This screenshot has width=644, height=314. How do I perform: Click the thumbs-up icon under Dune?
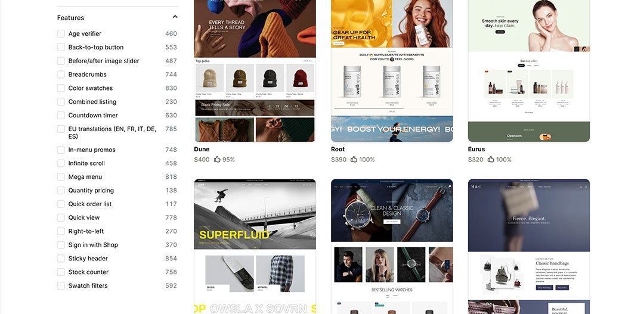pyautogui.click(x=217, y=159)
